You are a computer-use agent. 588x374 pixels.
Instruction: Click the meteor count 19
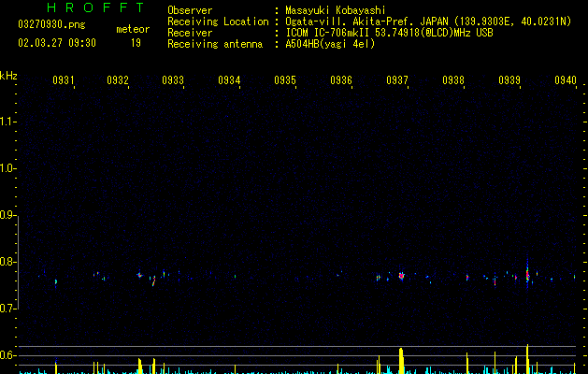pyautogui.click(x=136, y=43)
